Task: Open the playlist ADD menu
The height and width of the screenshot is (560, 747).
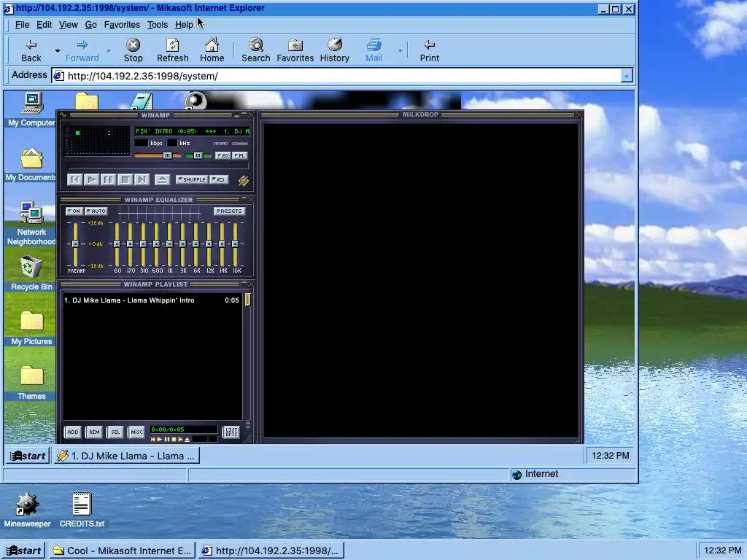Action: click(x=73, y=432)
